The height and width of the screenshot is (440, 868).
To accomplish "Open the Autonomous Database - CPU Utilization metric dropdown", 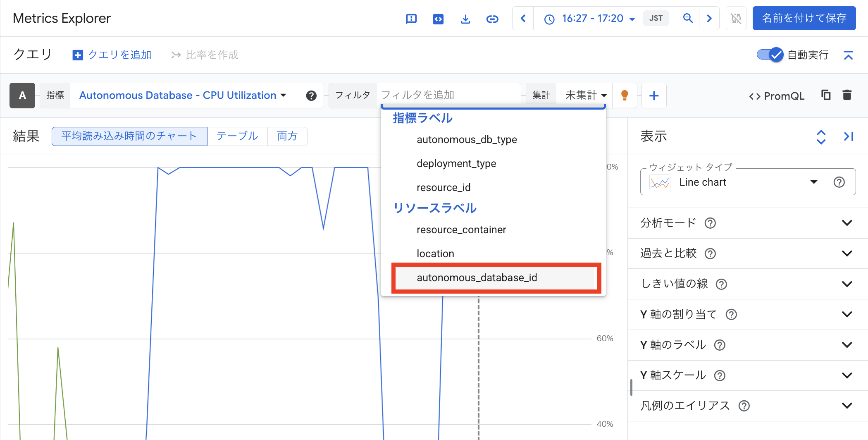I will [x=182, y=95].
